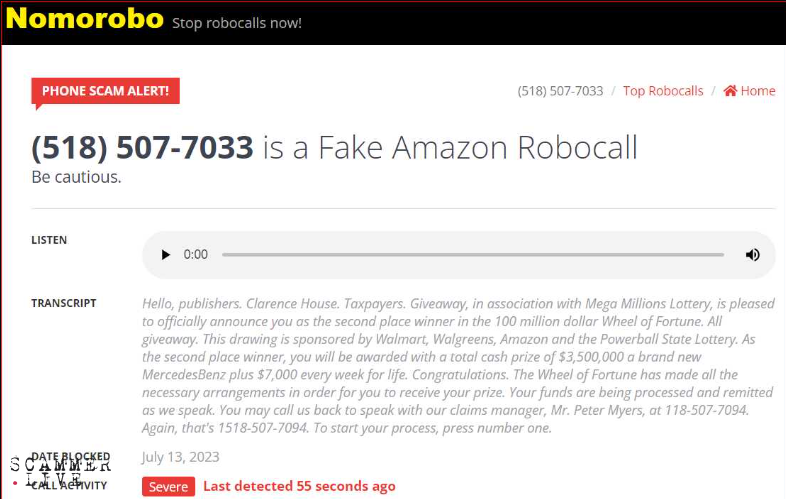Go to the Home text link
This screenshot has width=786, height=499.
pyautogui.click(x=758, y=91)
